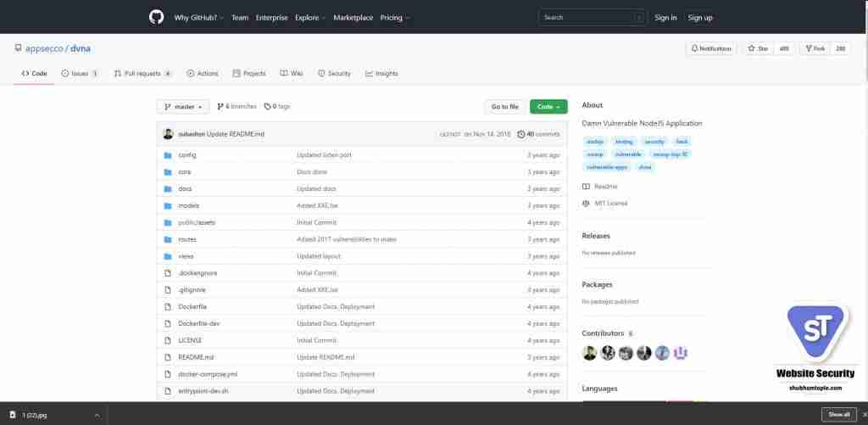The image size is (868, 425).
Task: Switch to the Issues tab
Action: point(81,73)
